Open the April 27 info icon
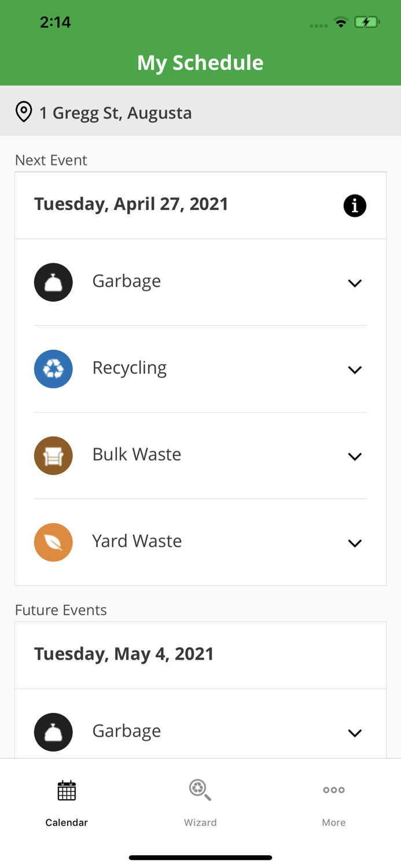 coord(355,205)
